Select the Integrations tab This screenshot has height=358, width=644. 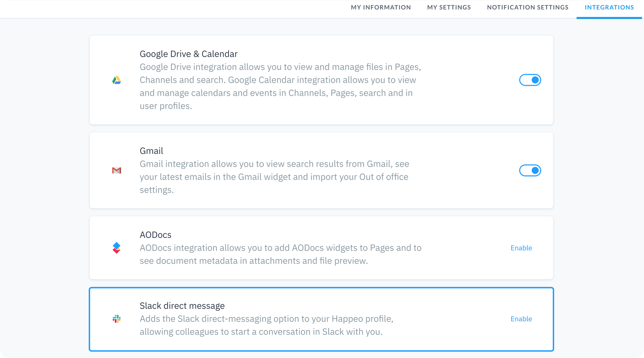pos(609,8)
